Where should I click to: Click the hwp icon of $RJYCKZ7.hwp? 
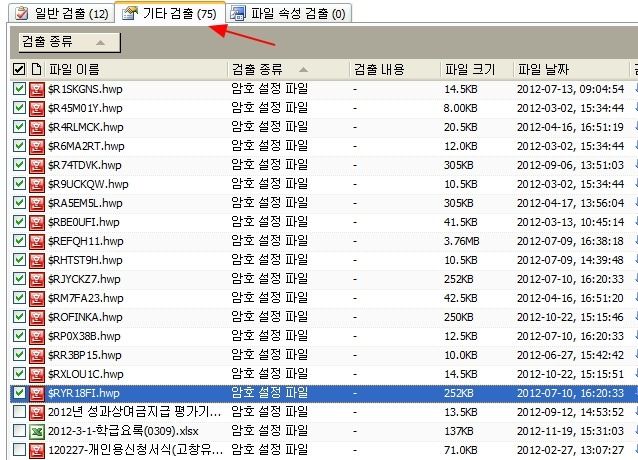click(37, 279)
